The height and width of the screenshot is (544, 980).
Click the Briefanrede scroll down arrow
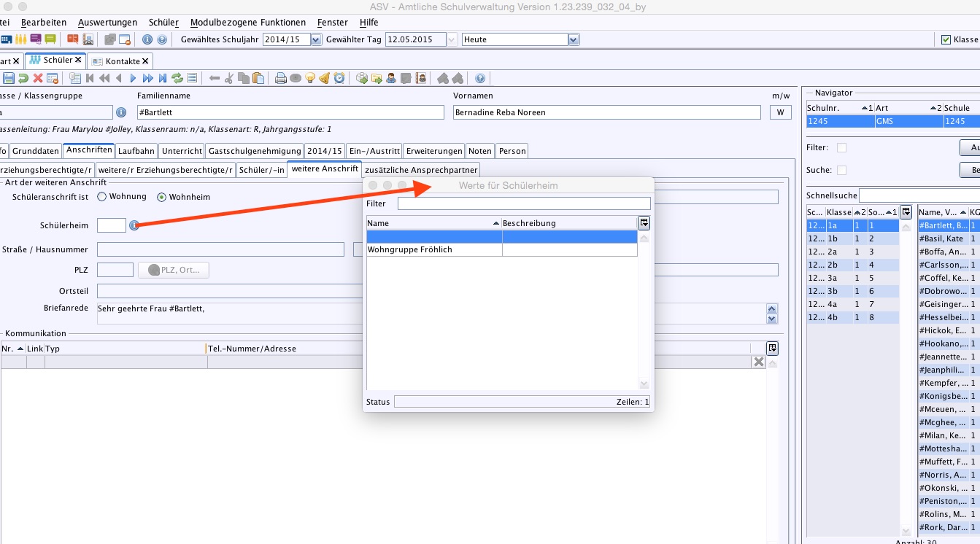click(x=772, y=319)
